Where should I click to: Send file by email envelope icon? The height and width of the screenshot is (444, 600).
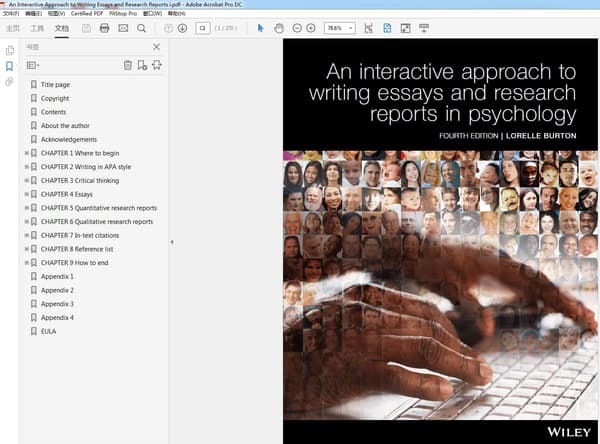[123, 28]
